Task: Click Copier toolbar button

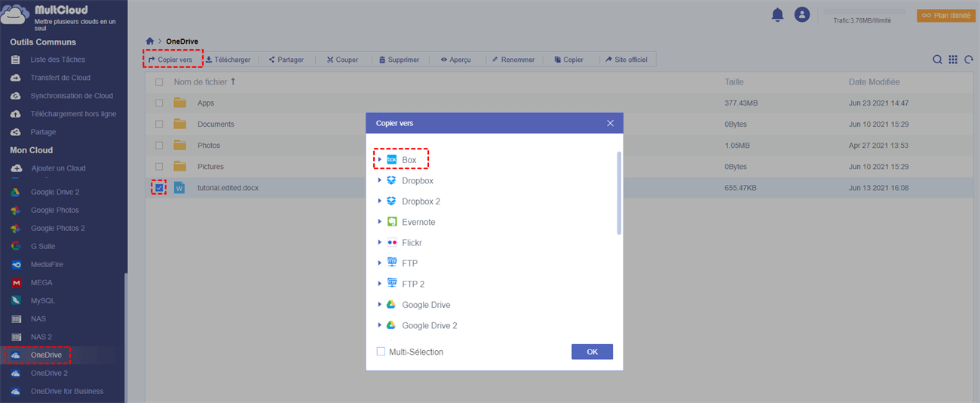Action: (x=569, y=60)
